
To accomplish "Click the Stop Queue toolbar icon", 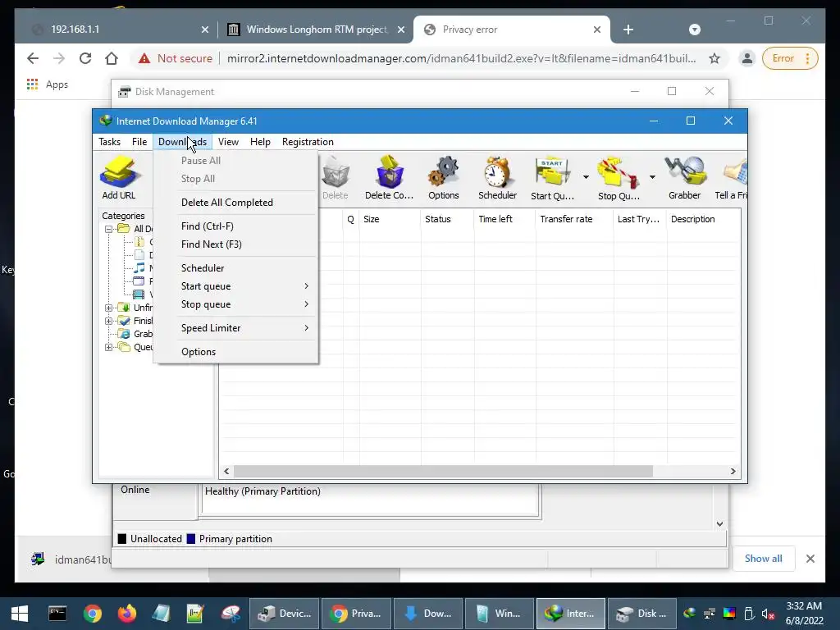I will pyautogui.click(x=619, y=178).
